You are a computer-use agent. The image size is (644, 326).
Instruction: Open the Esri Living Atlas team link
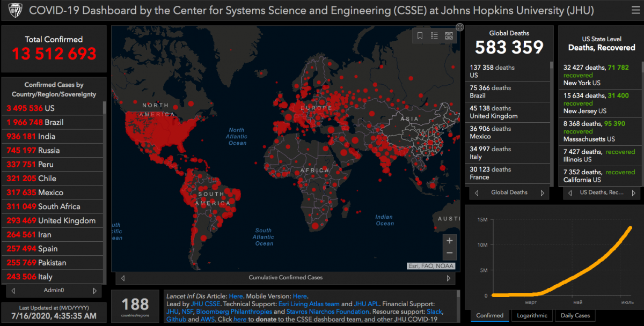click(x=309, y=304)
